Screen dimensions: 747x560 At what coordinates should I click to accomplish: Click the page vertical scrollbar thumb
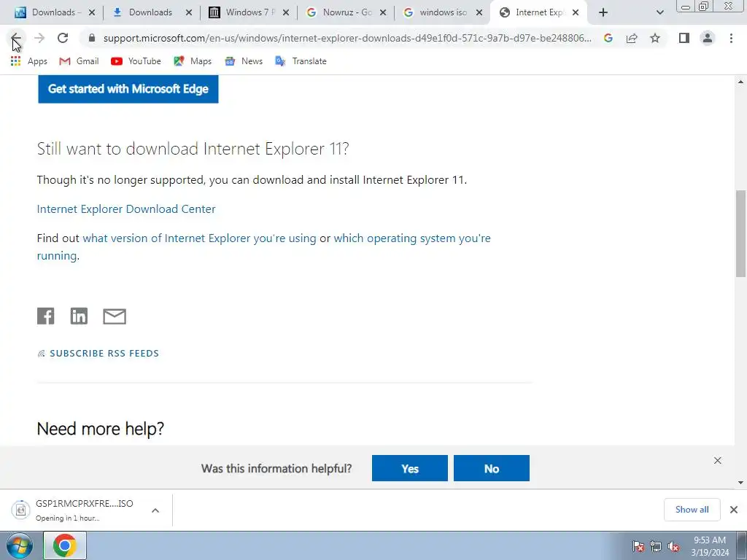pos(741,233)
